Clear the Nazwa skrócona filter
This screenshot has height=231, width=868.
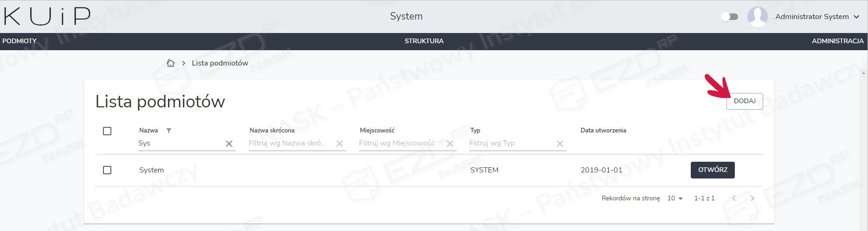340,144
